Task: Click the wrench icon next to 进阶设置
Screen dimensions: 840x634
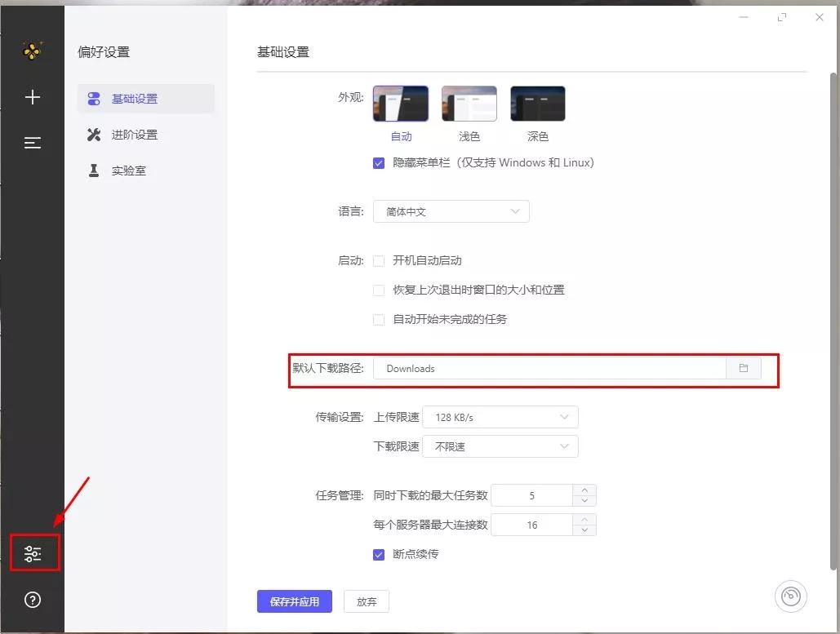Action: 94,134
